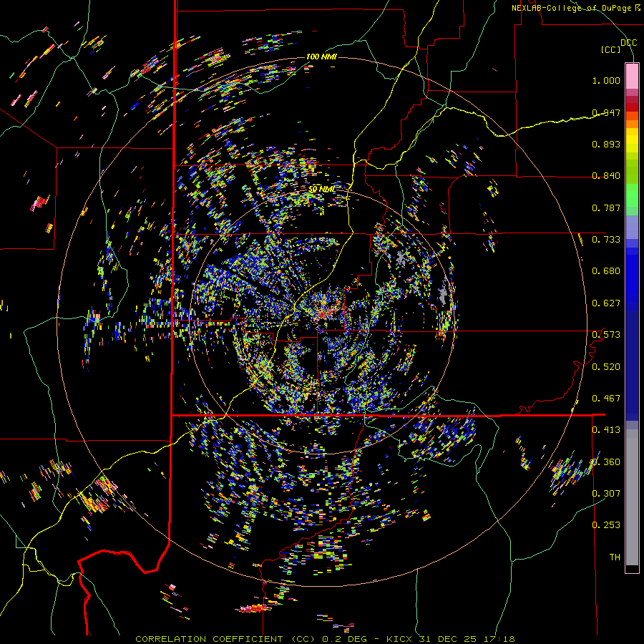Select the 0.520 scale value

click(606, 367)
